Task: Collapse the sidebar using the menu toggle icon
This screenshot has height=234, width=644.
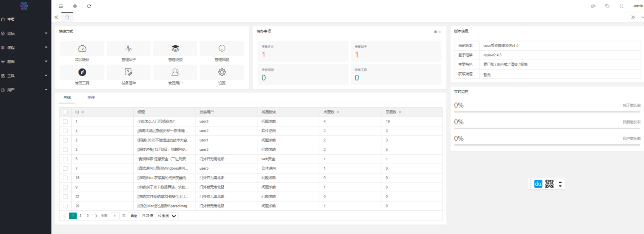Action: tap(61, 6)
